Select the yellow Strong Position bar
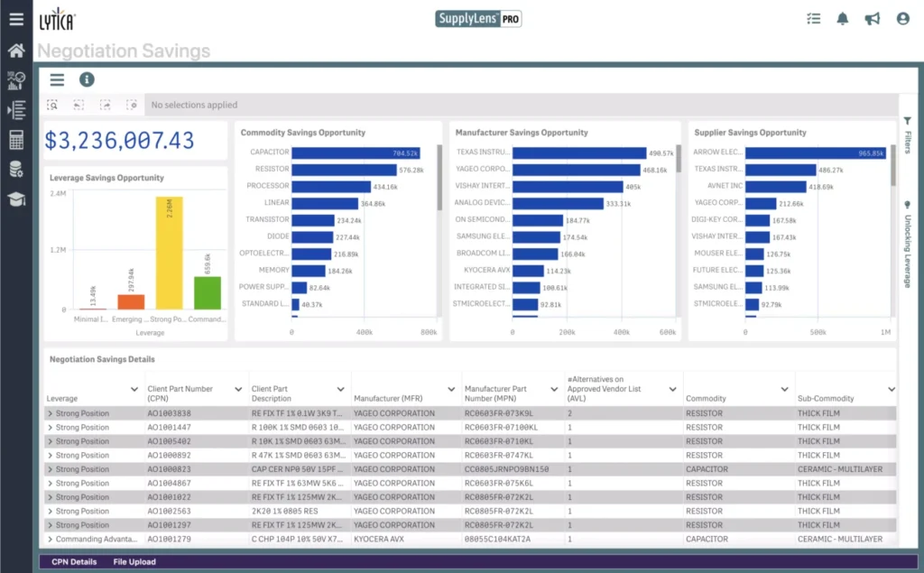 click(x=169, y=253)
